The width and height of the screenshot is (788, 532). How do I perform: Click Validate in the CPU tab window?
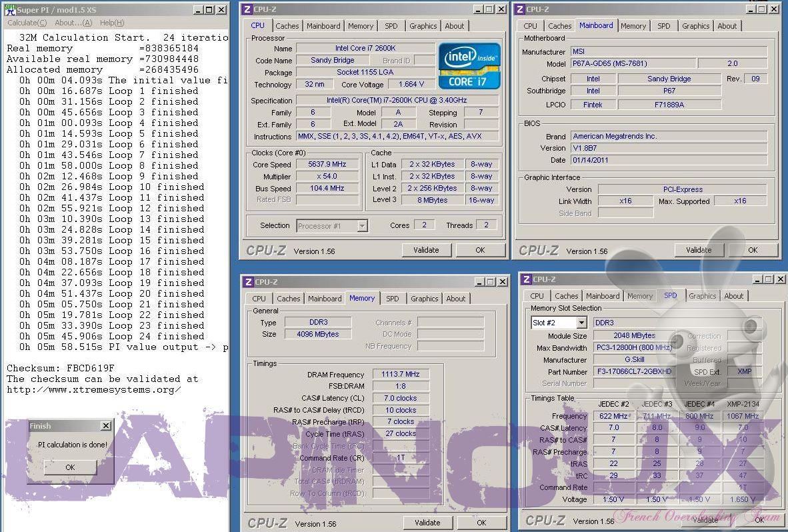point(426,250)
